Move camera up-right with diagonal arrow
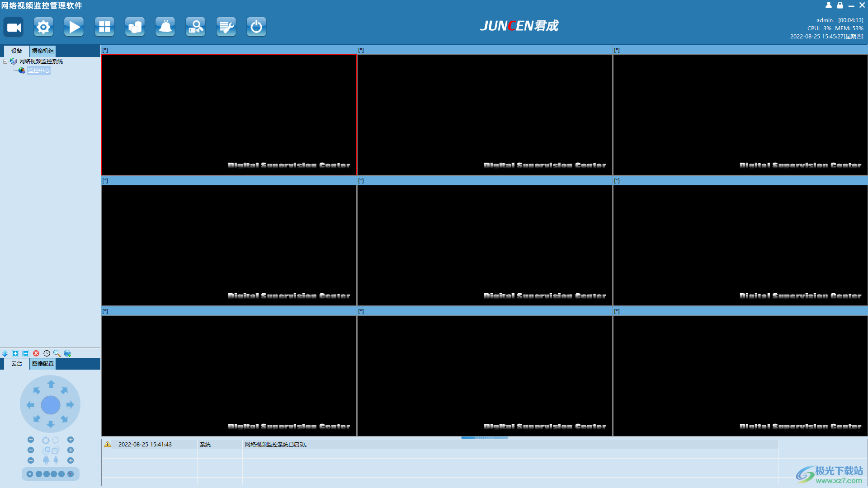 [x=65, y=390]
